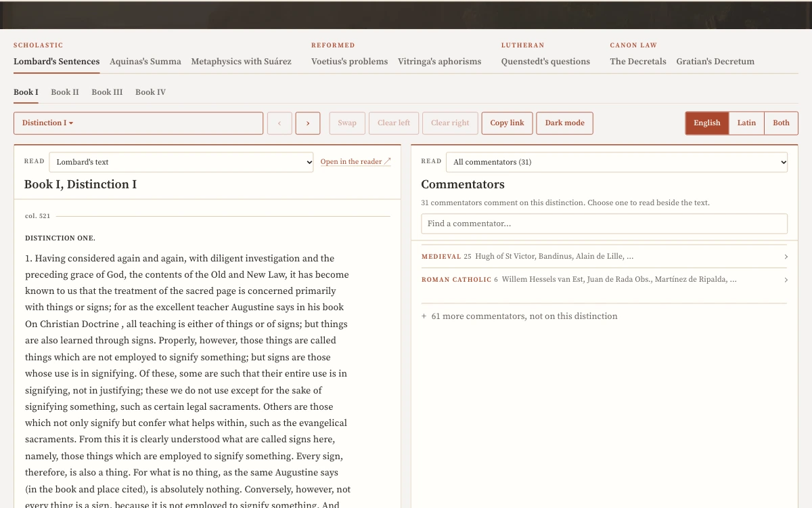Expand Roman Catholic commentators chevron
The height and width of the screenshot is (508, 812).
[786, 280]
